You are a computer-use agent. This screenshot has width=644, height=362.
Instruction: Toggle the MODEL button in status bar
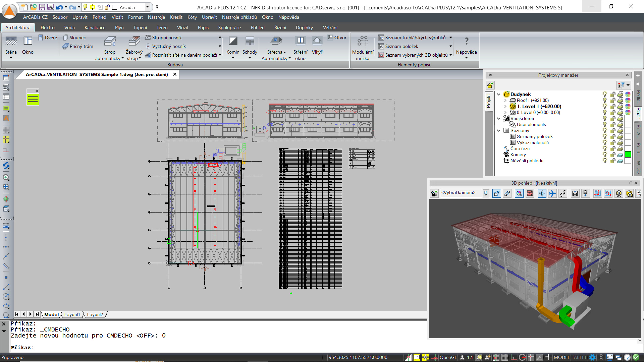click(562, 357)
